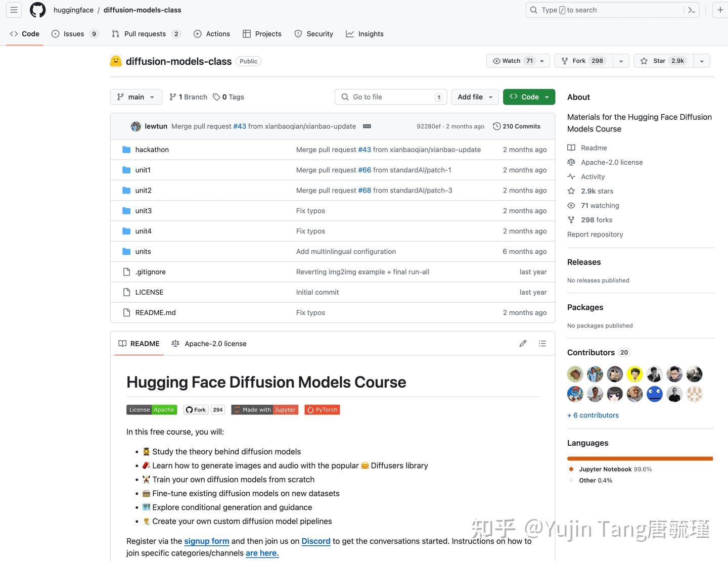Click the Go to file search field
Image resolution: width=728 pixels, height=561 pixels.
coord(390,97)
